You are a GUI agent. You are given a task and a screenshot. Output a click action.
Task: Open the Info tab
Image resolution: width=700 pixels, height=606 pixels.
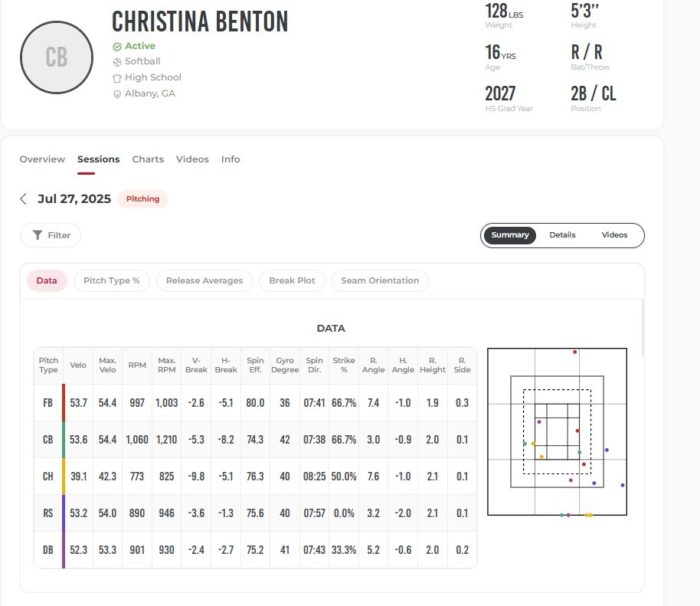pos(231,159)
